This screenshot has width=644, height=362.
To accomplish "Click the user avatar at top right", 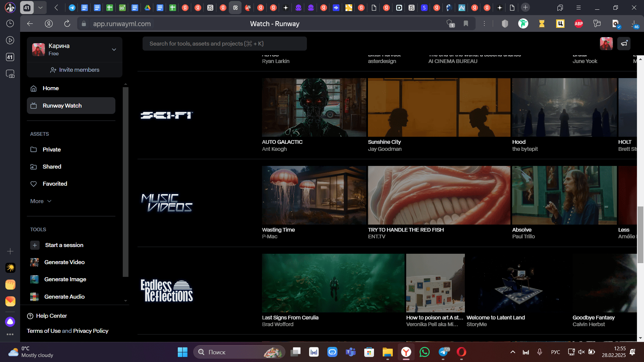I will coord(606,44).
